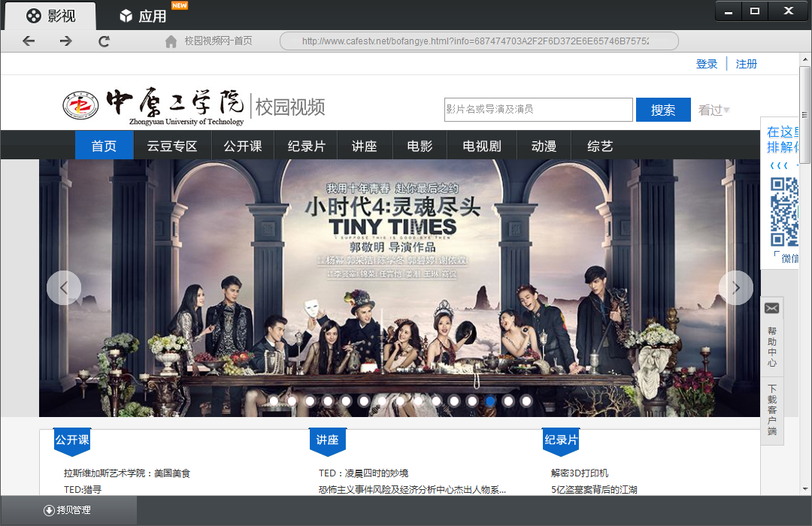Open 5亿盗窃案背后的江湖 link
This screenshot has width=812, height=526.
click(x=594, y=489)
